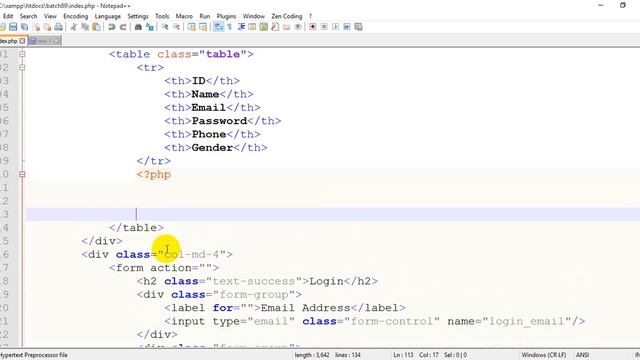
Task: Click on the Password table header text
Action: 220,121
